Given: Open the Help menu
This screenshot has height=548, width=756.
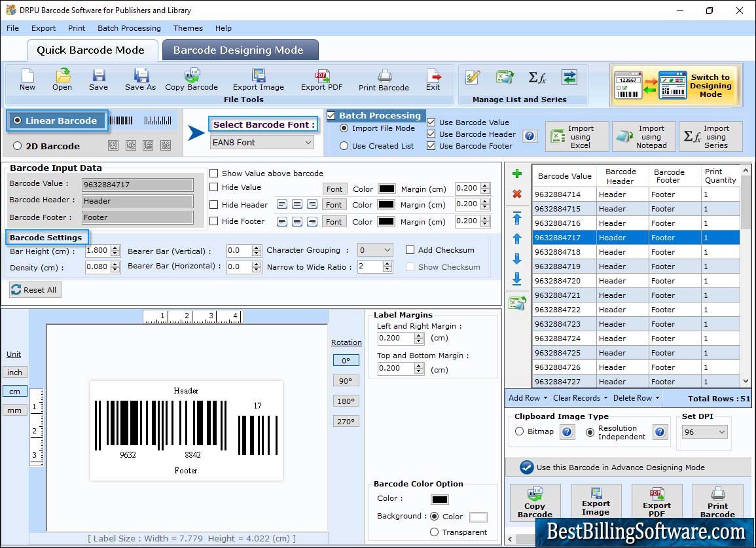Looking at the screenshot, I should point(223,28).
